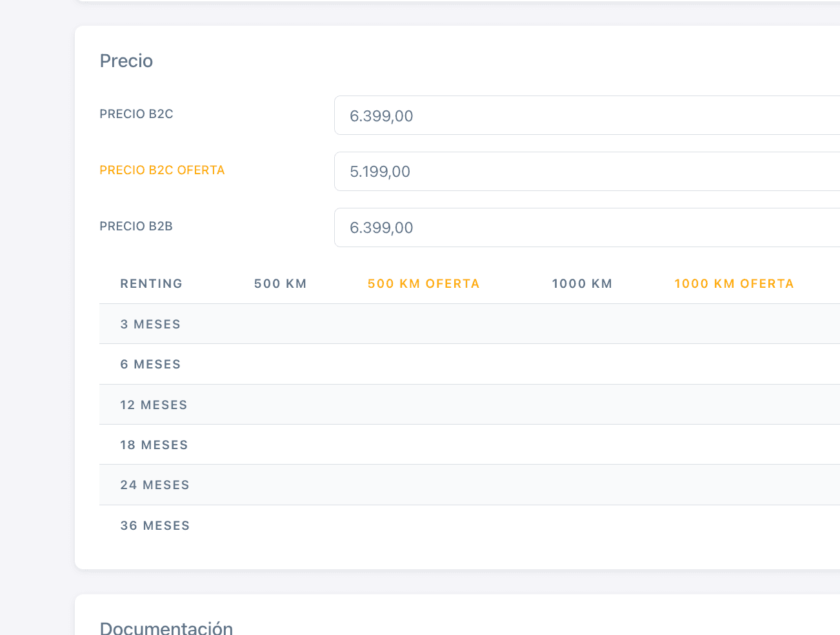Select the 12 MESES renting row

[154, 405]
